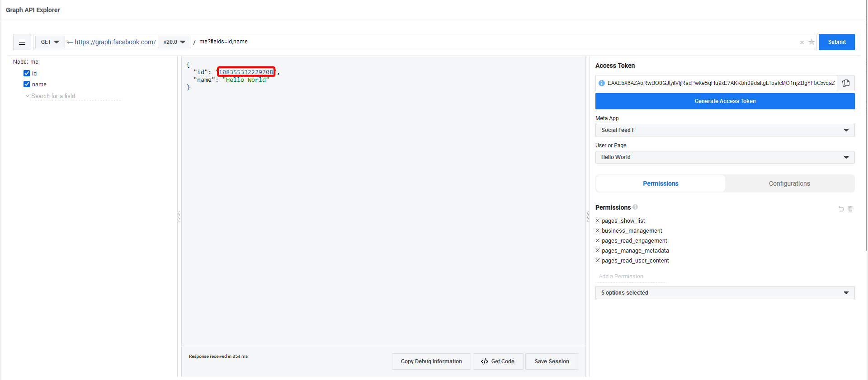The image size is (868, 380).
Task: Open the GET method dropdown
Action: pos(50,42)
